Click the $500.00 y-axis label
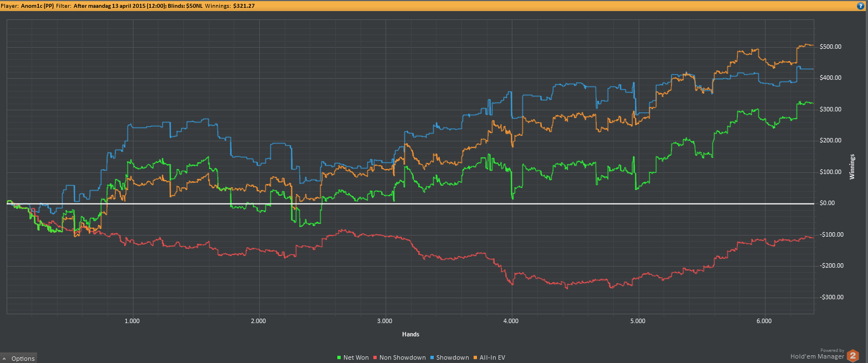 [x=830, y=47]
